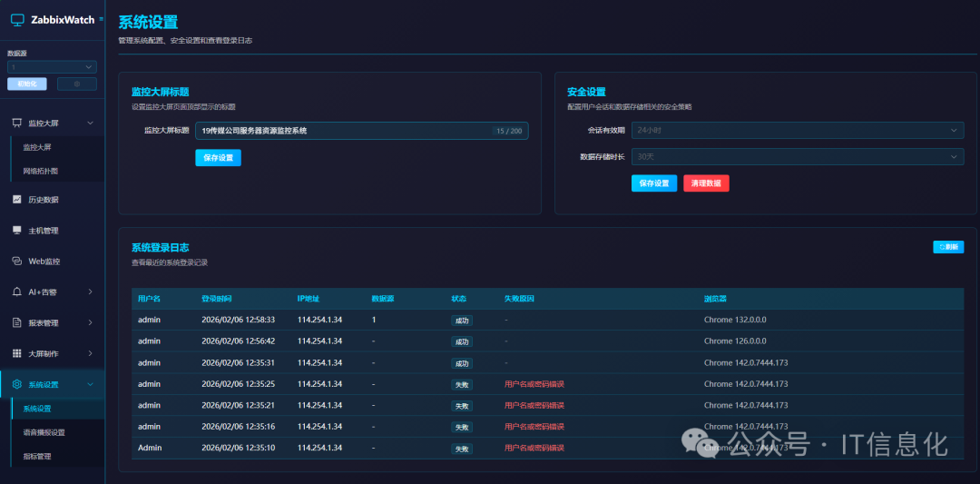Open the 数据源 dropdown in sidebar
980x484 pixels.
[x=52, y=67]
